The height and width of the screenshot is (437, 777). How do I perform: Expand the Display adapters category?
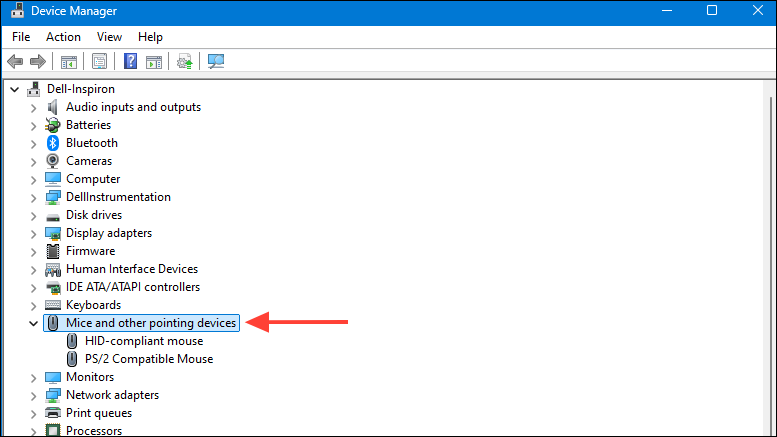pyautogui.click(x=33, y=233)
